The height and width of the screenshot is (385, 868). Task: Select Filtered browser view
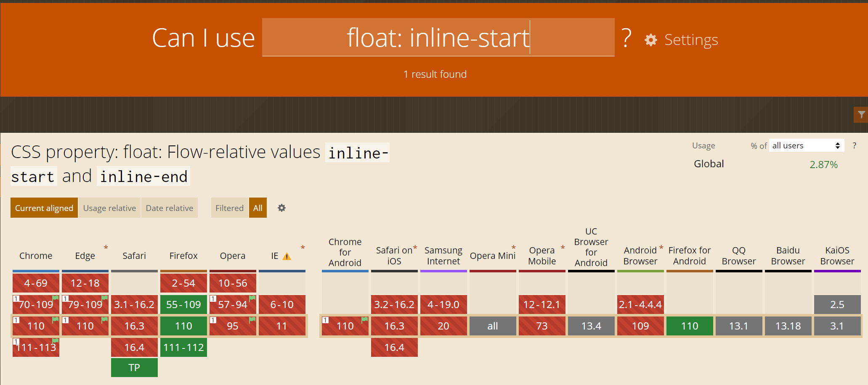(x=230, y=208)
